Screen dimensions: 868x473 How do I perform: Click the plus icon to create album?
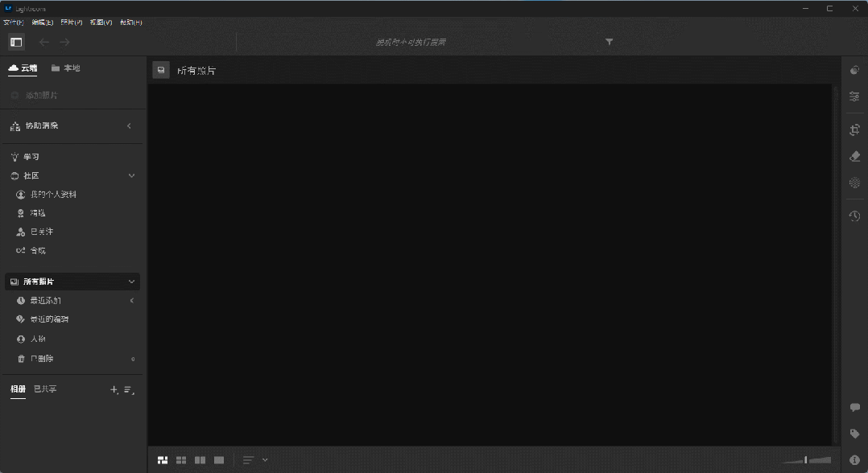[x=114, y=390]
